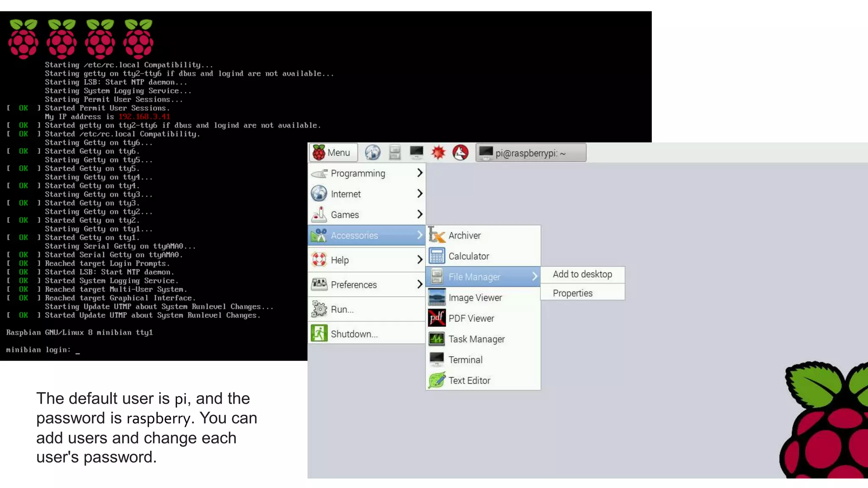
Task: Launch Terminal from Accessories submenu
Action: [483, 360]
